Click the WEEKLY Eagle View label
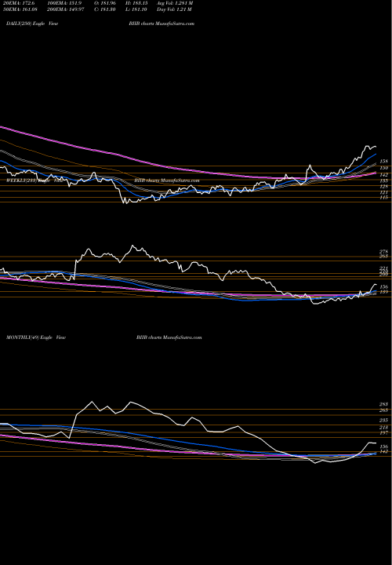This screenshot has width=392, height=565. click(x=34, y=180)
